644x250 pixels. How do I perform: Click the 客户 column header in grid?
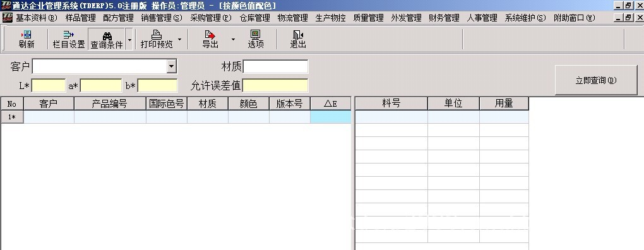(49, 104)
